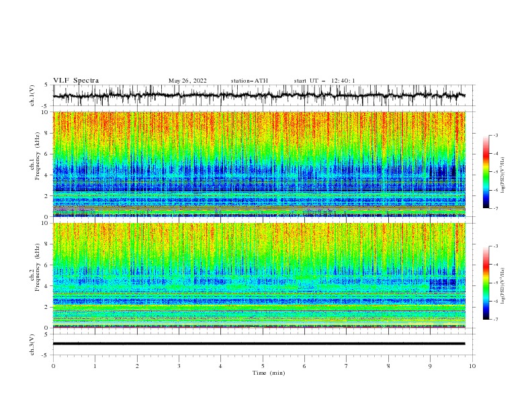Click the "4" kHz tick on ch.1 spectrogram
This screenshot has width=532, height=411.
pyautogui.click(x=46, y=175)
